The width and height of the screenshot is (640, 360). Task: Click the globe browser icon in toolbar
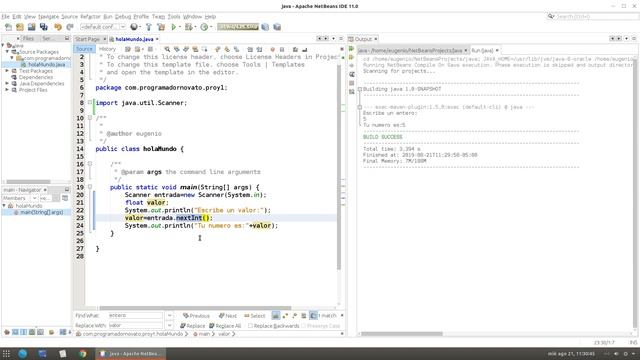click(x=134, y=27)
